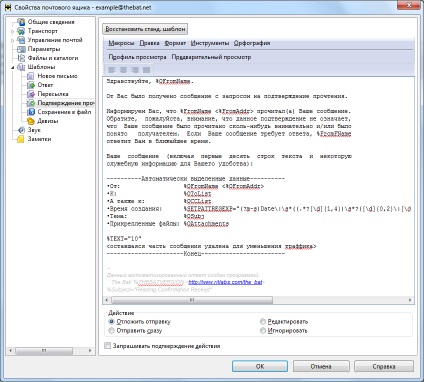
Task: Click the align left toolbar icon
Action: 112,70
